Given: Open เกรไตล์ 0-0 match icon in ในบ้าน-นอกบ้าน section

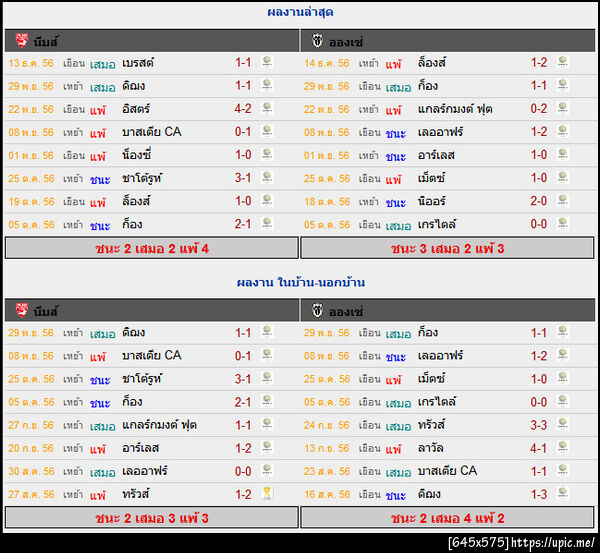Looking at the screenshot, I should click(x=562, y=401).
